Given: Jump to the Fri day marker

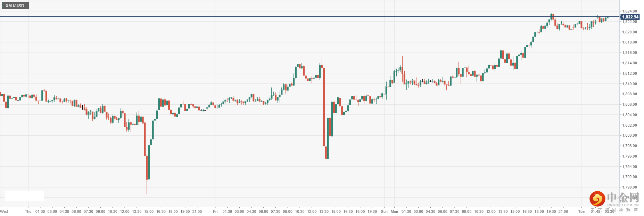Looking at the screenshot, I should click(215, 211).
